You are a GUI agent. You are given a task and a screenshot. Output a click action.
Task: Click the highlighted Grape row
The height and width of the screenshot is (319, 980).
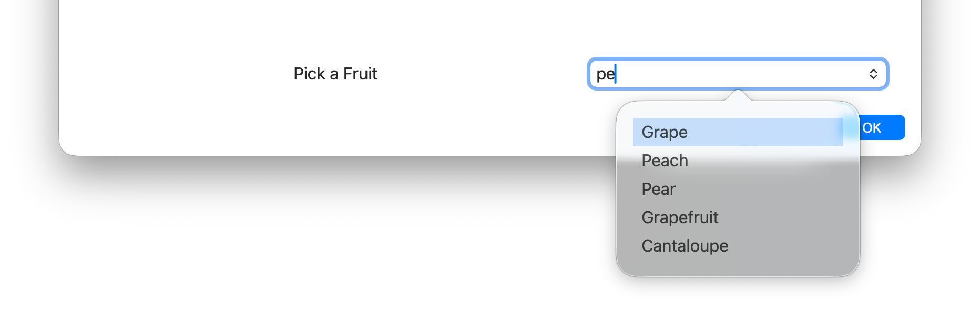click(736, 132)
